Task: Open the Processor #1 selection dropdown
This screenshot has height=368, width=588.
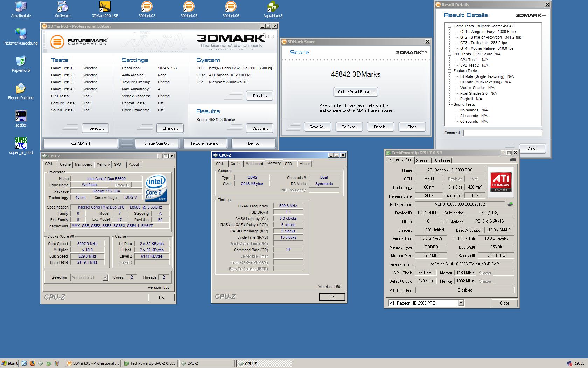Action: [x=105, y=278]
